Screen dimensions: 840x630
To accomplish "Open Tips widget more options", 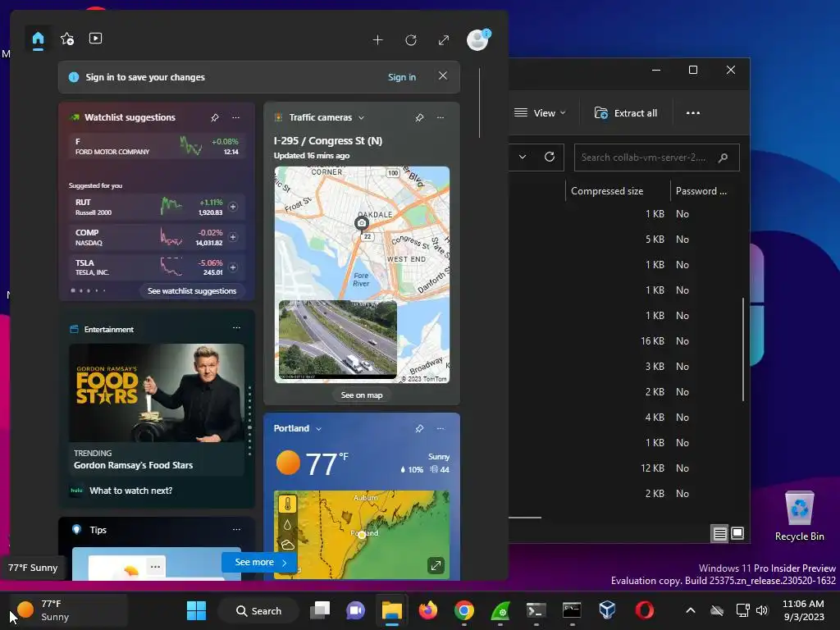I will tap(237, 529).
